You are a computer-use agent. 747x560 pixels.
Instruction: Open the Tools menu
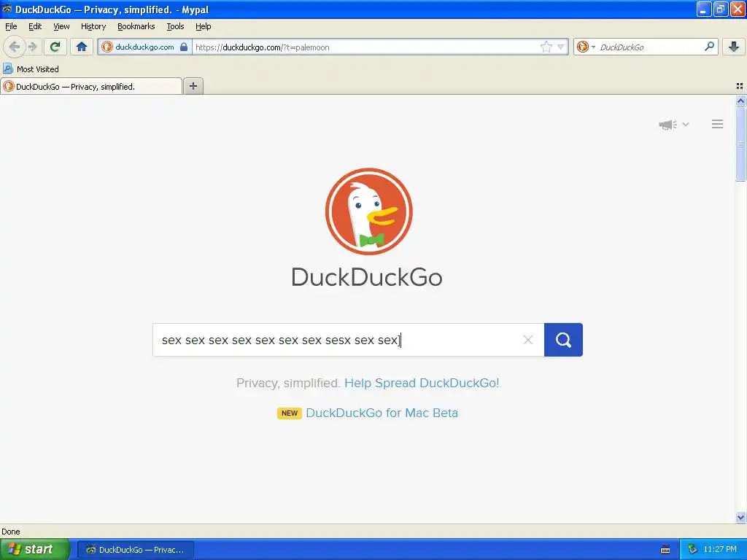(175, 26)
